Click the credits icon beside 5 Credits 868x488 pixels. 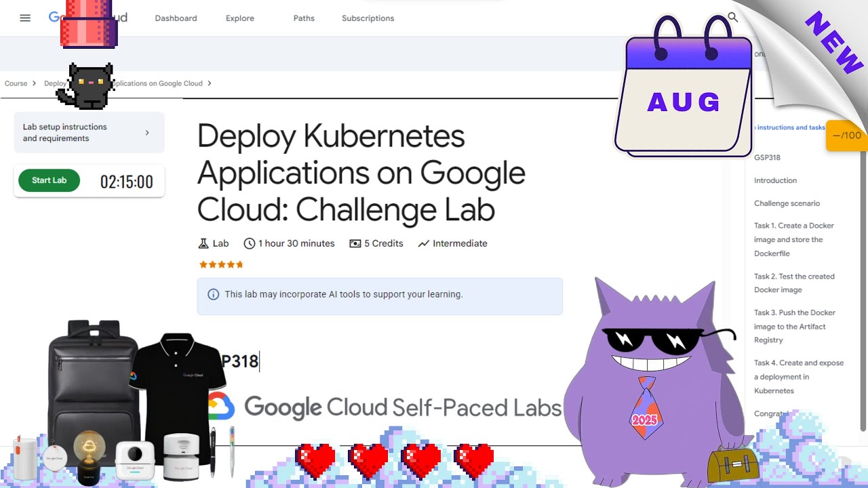tap(355, 243)
